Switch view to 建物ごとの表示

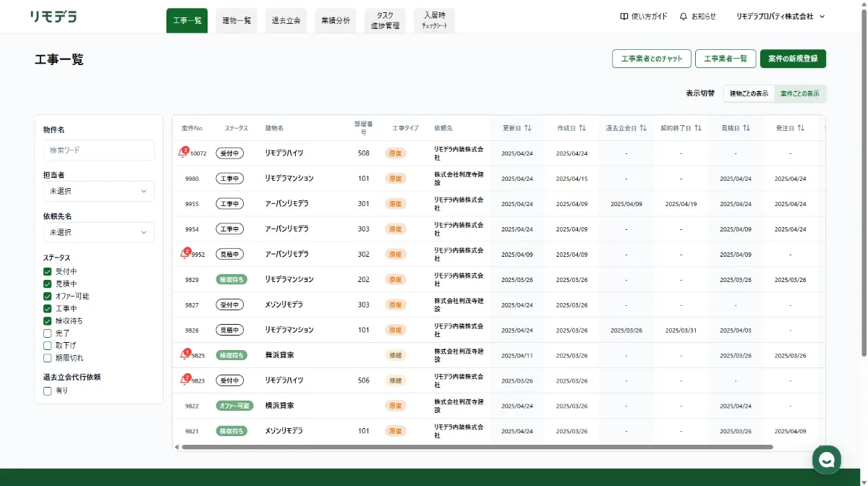(749, 94)
